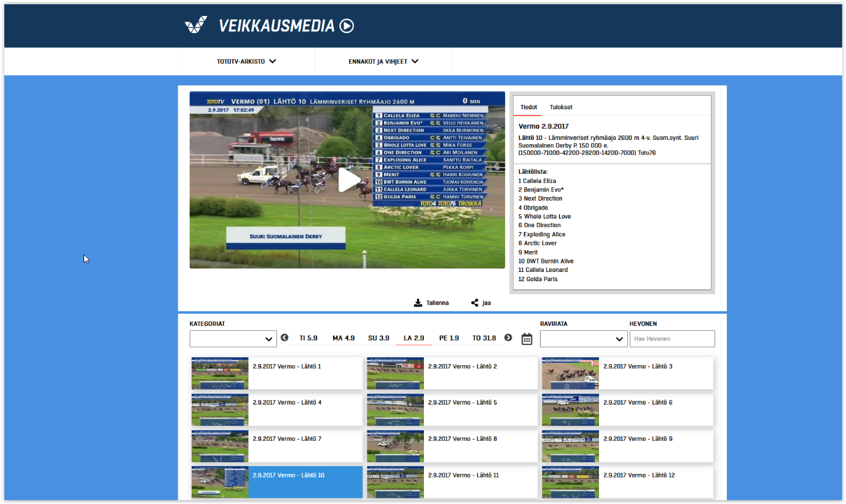Screen dimensions: 846x504
Task: Open the TotoTV-arkisto menu
Action: point(246,61)
